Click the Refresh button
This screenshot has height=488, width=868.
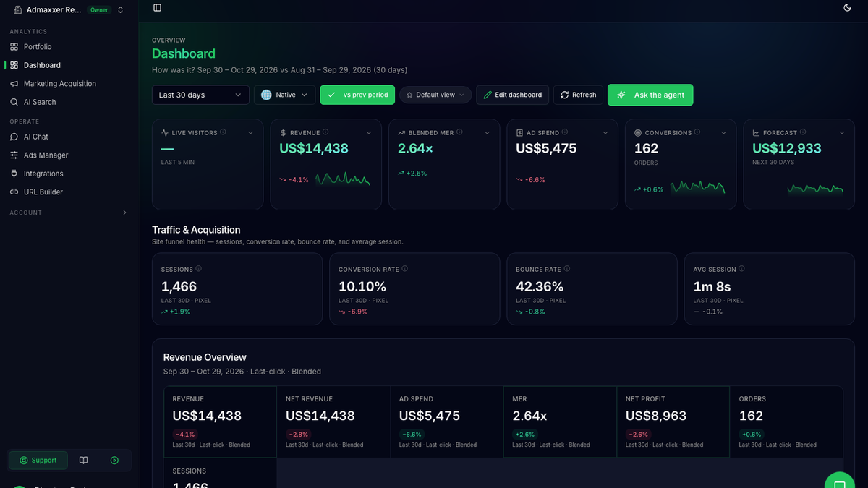pyautogui.click(x=577, y=95)
